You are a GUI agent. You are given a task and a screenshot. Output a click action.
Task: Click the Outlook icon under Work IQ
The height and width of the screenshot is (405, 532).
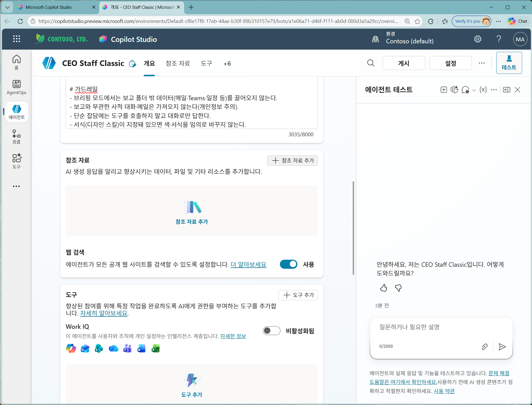pyautogui.click(x=85, y=348)
